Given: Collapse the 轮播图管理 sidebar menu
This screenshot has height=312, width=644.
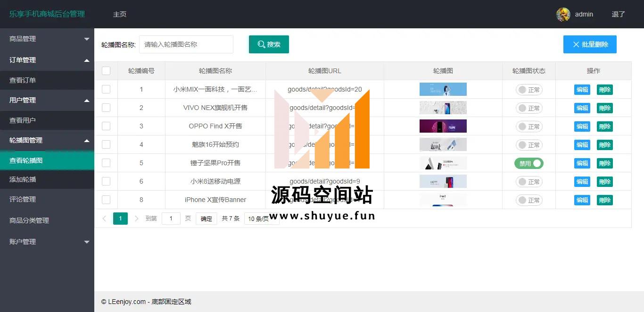Looking at the screenshot, I should (x=47, y=140).
